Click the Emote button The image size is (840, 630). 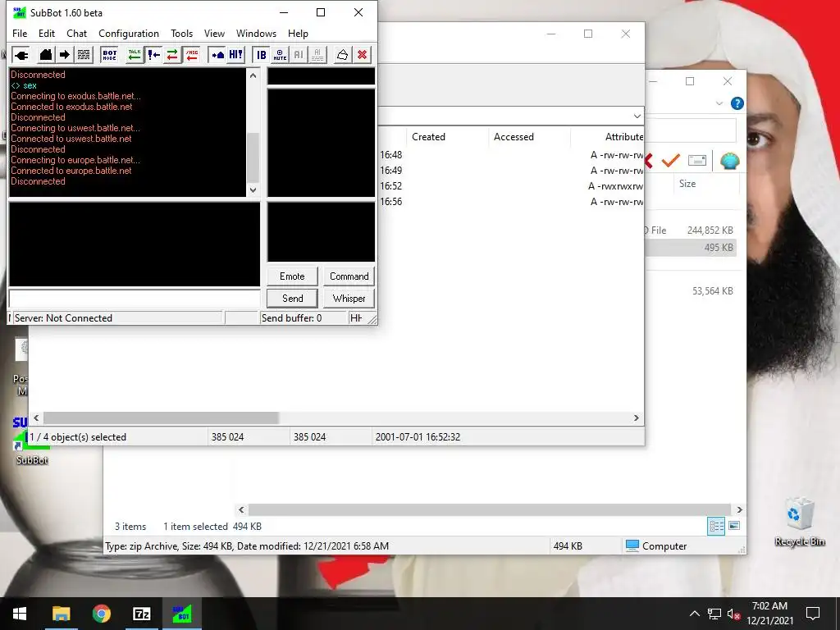(x=292, y=276)
